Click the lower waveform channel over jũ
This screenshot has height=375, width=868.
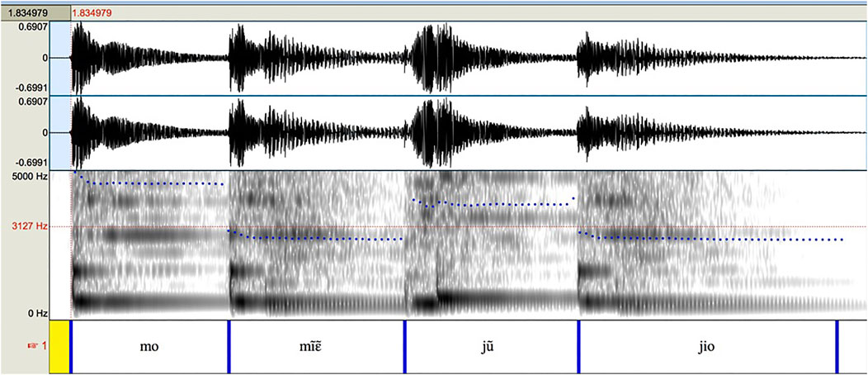pos(492,133)
